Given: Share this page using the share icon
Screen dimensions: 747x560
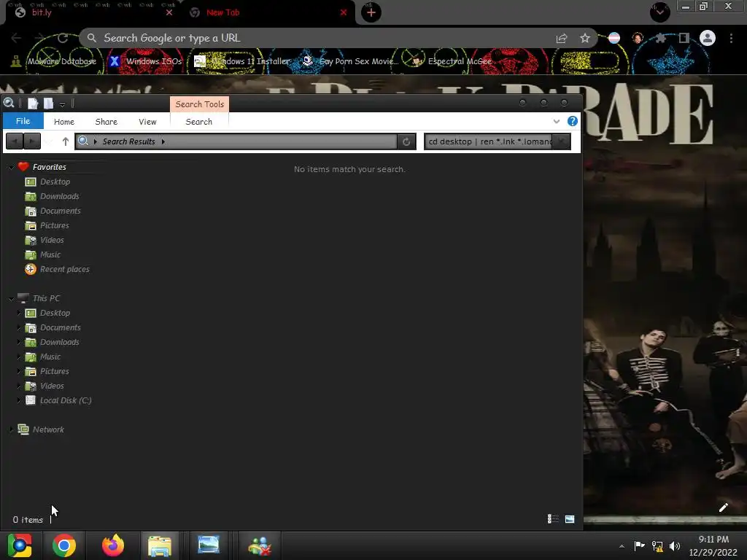Looking at the screenshot, I should pyautogui.click(x=562, y=38).
